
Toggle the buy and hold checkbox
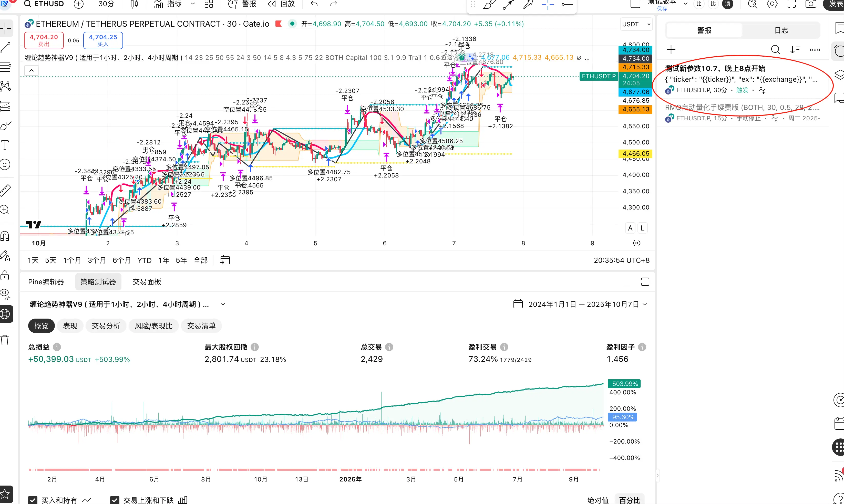click(x=33, y=500)
